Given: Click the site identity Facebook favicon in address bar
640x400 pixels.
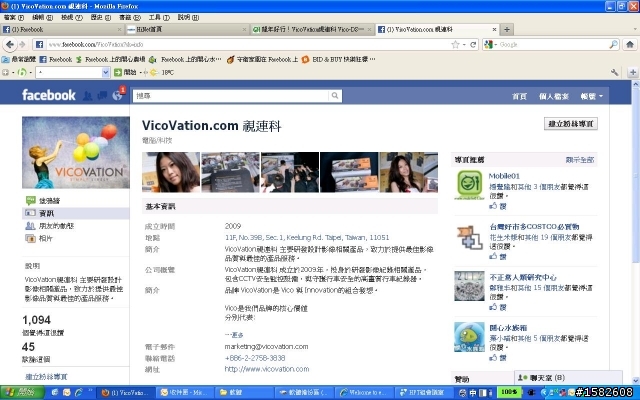Looking at the screenshot, I should (x=39, y=44).
